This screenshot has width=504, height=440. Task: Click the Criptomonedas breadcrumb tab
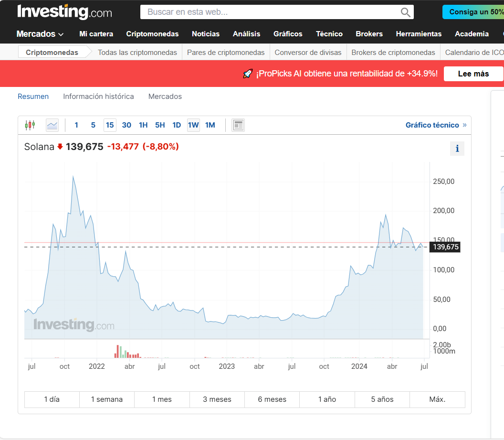click(52, 53)
